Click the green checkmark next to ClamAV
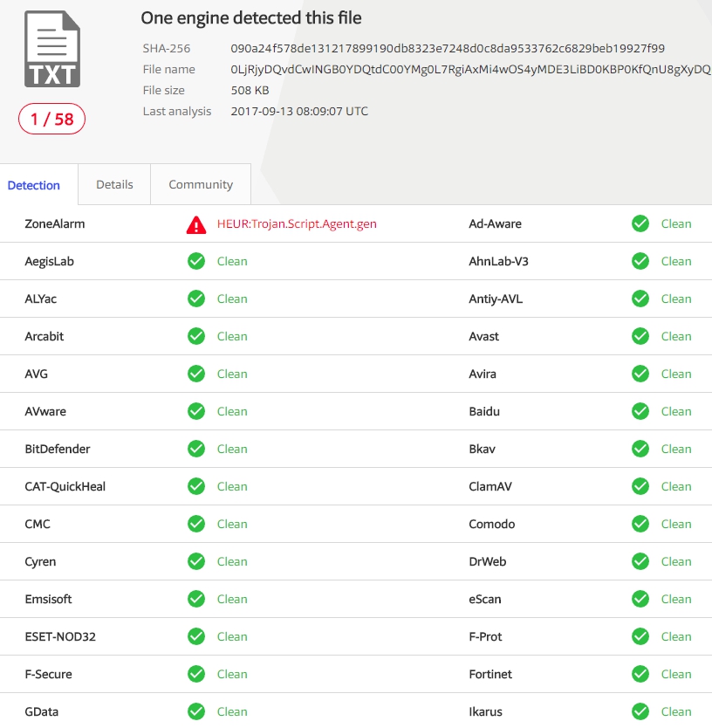 tap(640, 486)
